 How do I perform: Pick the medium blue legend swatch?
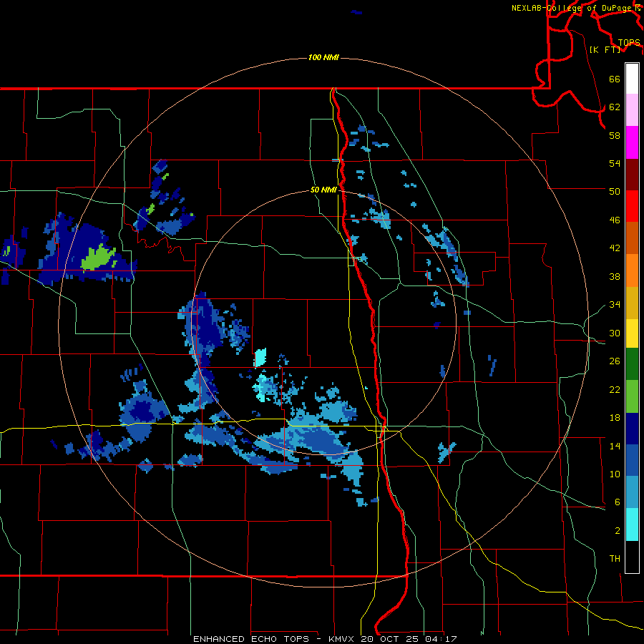[x=632, y=461]
